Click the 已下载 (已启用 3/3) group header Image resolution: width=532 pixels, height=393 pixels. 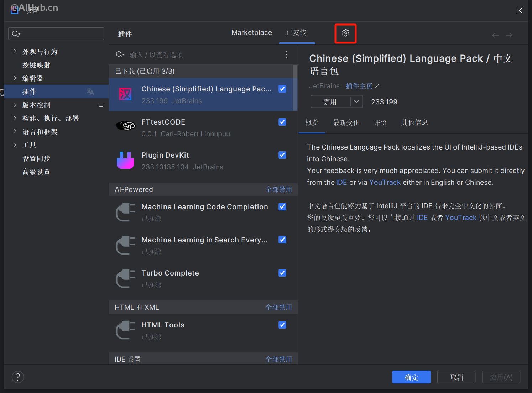(x=201, y=71)
